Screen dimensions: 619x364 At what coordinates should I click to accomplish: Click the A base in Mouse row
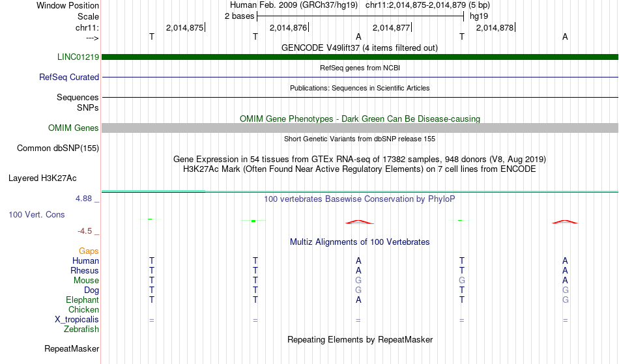(x=566, y=281)
